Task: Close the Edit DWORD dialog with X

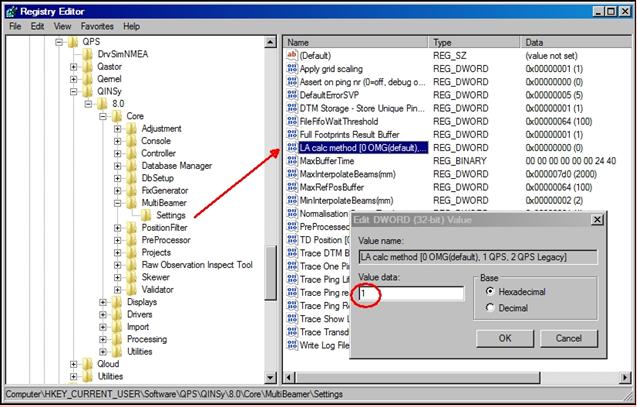Action: tap(597, 220)
